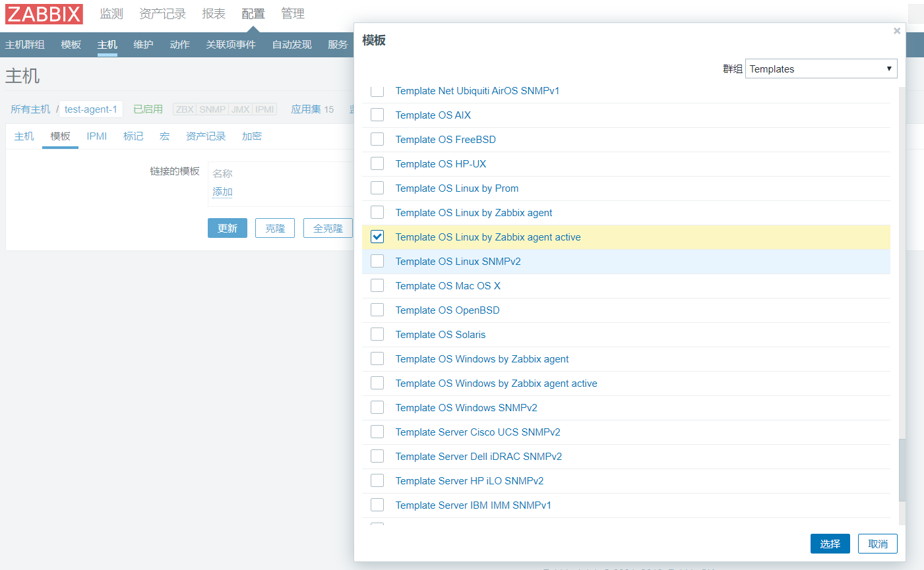Click the 选择 button in dialog

tap(830, 544)
